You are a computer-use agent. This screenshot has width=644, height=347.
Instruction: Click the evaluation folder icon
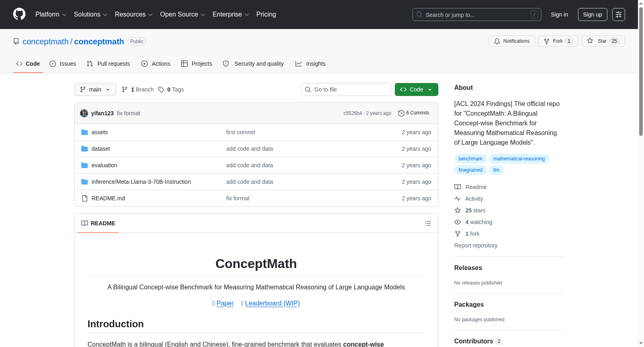tap(85, 165)
